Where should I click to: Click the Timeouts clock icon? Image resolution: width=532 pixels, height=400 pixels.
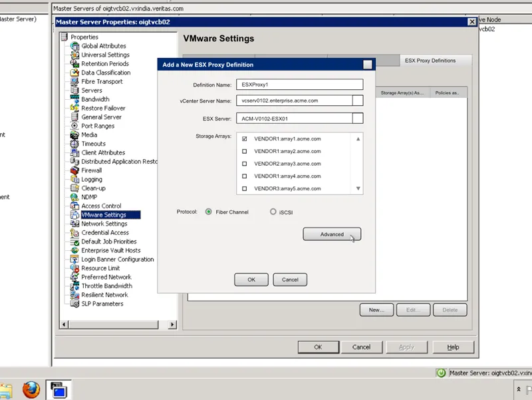(74, 144)
